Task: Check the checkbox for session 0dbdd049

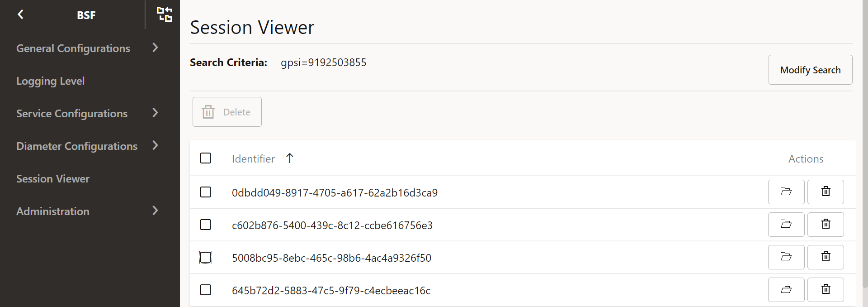Action: 206,192
